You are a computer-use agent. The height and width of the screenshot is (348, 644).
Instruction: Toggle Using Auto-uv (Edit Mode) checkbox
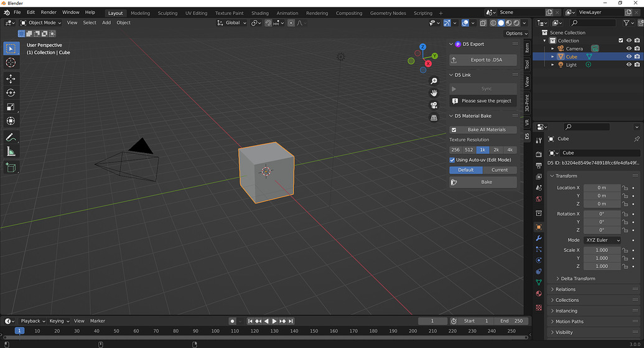click(x=452, y=160)
